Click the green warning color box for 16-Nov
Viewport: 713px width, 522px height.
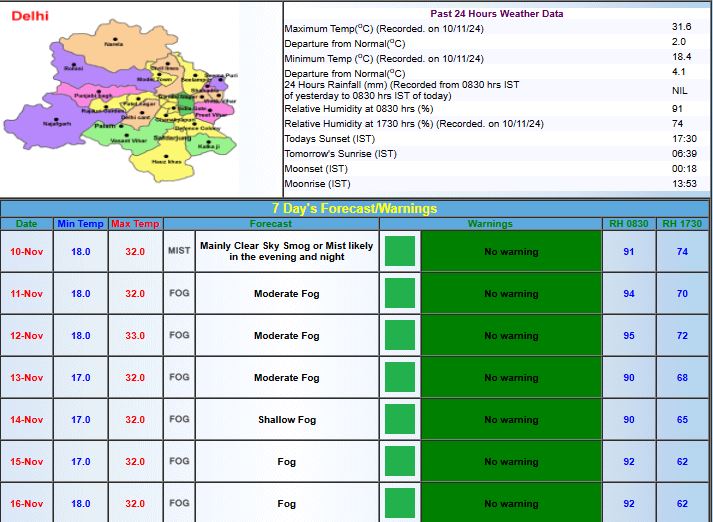tap(400, 503)
